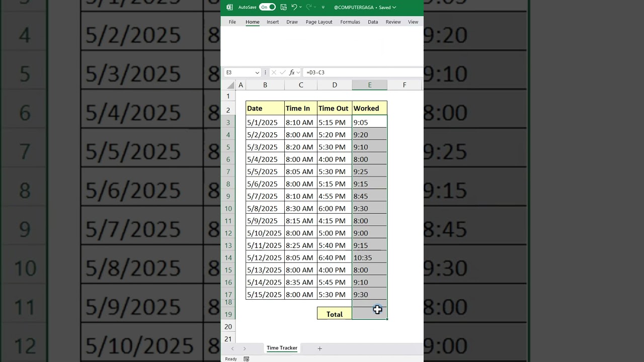
Task: Select row header 14
Action: (228, 258)
